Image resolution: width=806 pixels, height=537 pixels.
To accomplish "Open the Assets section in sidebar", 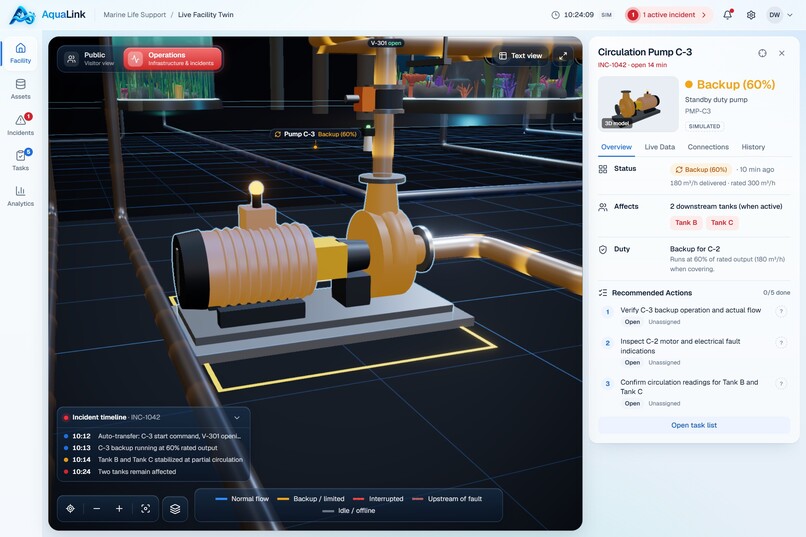I will click(x=20, y=89).
